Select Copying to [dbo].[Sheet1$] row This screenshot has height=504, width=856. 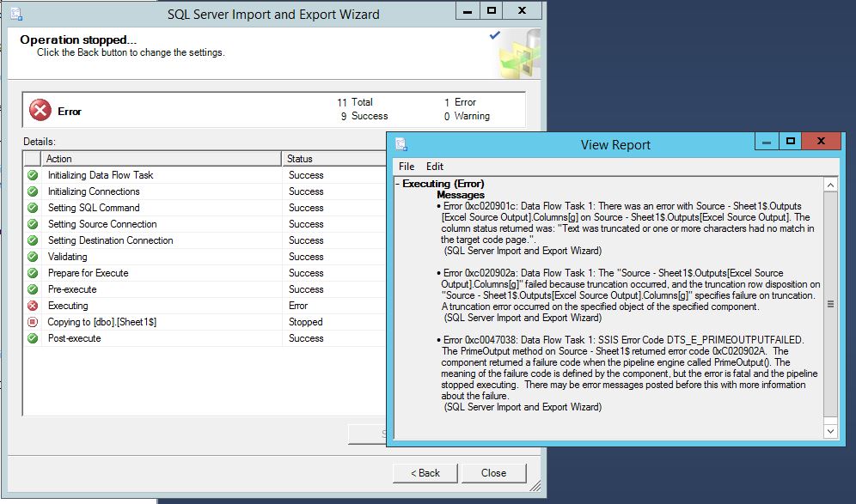click(x=205, y=322)
